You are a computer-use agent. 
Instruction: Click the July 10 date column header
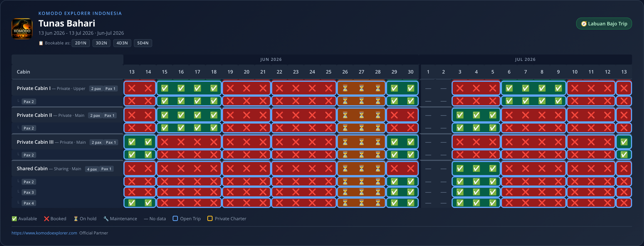pyautogui.click(x=575, y=72)
